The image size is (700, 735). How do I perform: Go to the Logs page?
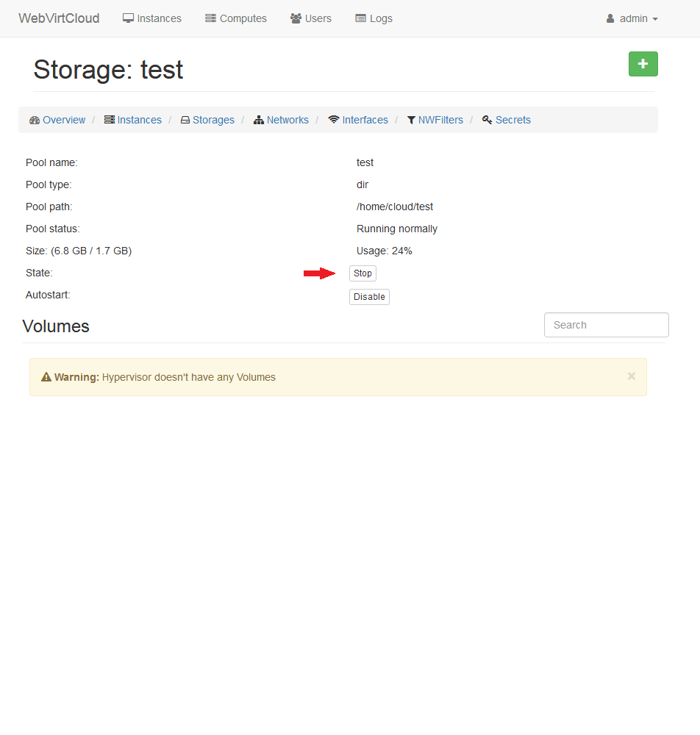[374, 18]
